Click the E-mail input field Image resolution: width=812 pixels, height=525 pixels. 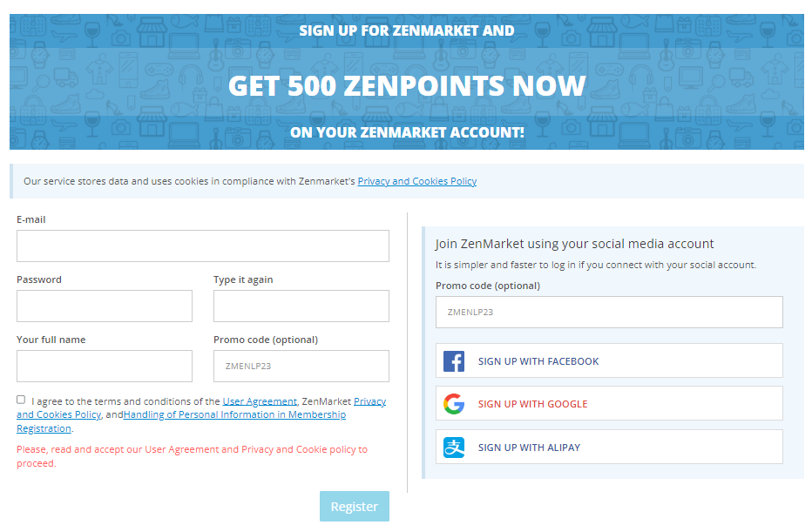tap(203, 246)
